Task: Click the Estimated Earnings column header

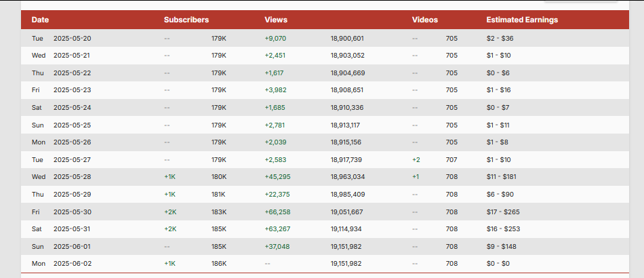Action: 522,20
